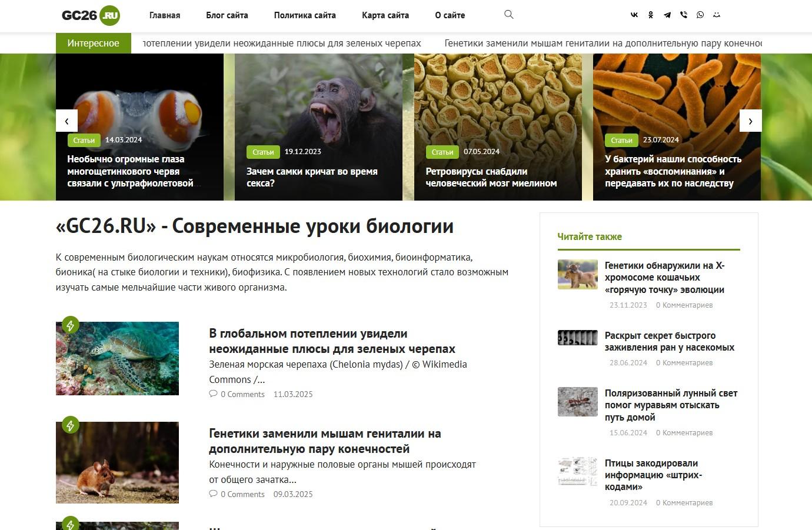Click 0 Комментариев under insect wounds article
The image size is (812, 530).
coord(684,363)
